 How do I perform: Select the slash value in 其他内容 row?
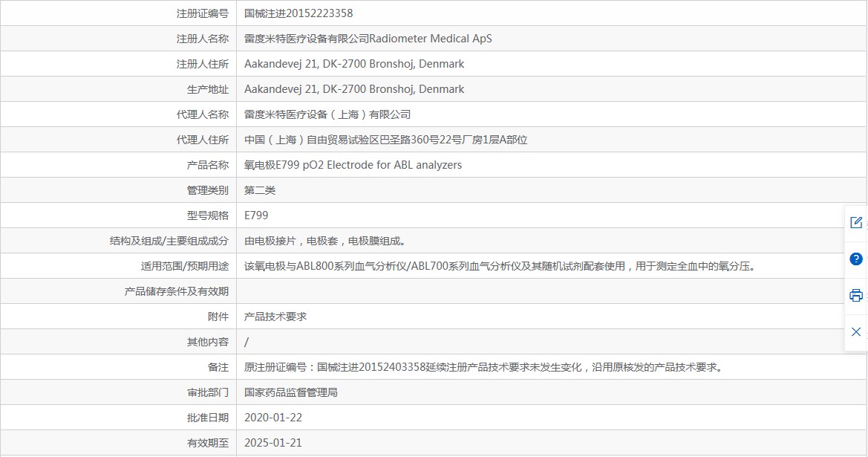(247, 343)
